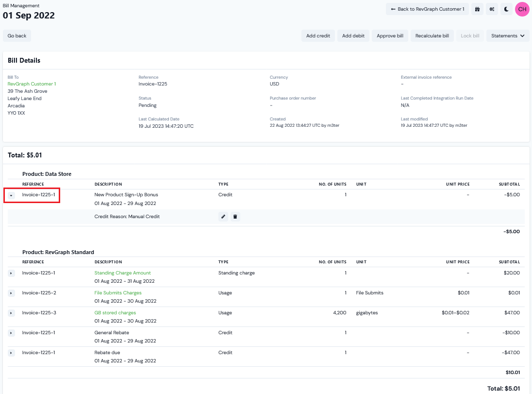Click the File Submits unit cell
Screen dimensions: 532x394
(369, 293)
